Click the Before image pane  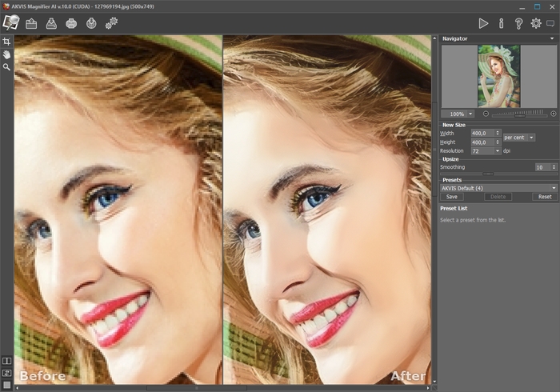118,210
